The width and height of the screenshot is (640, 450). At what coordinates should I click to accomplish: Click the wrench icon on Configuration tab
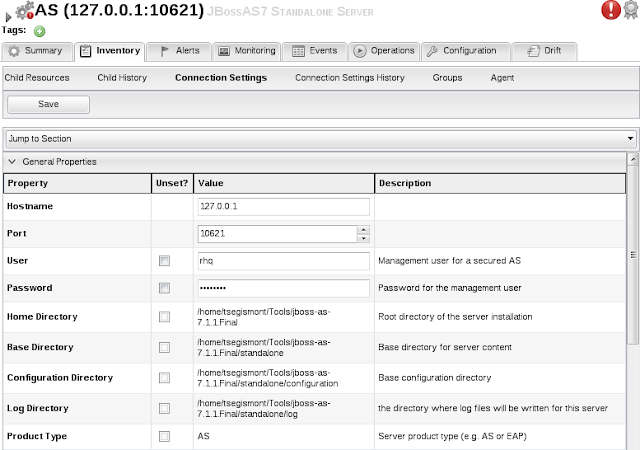pyautogui.click(x=432, y=51)
